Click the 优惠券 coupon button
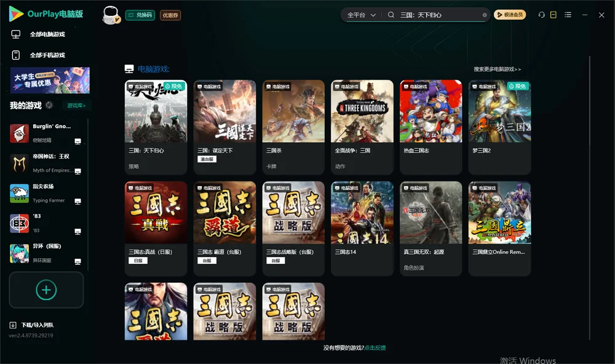Viewport: 615px width, 364px height. coord(170,15)
